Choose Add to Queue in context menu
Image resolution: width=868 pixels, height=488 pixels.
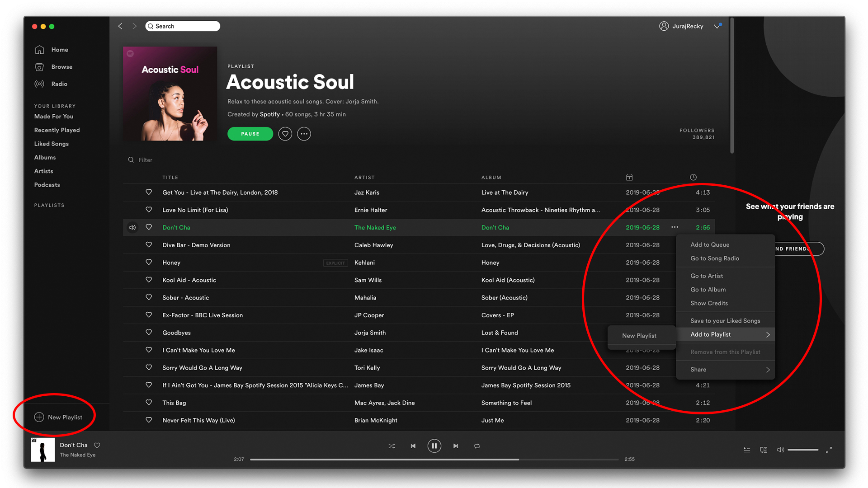[x=726, y=244]
